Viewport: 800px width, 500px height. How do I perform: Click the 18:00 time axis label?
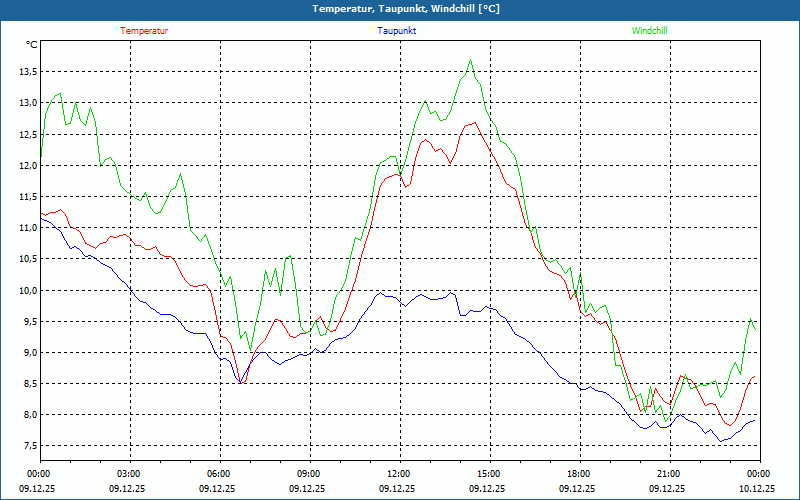click(579, 473)
